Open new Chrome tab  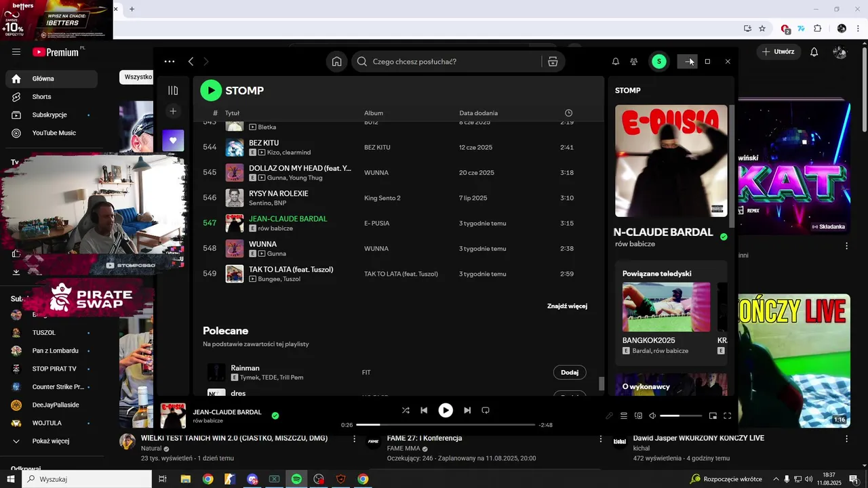pos(132,9)
